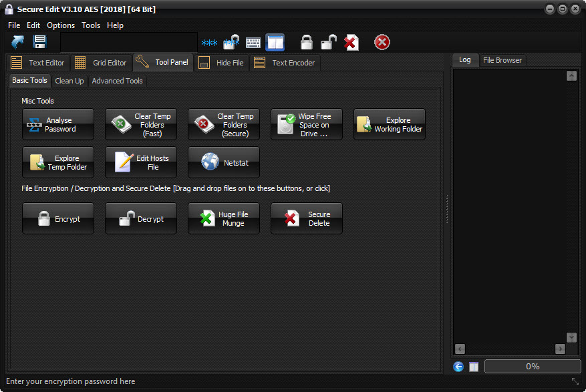Click the three blue asterisks password icon
The height and width of the screenshot is (392, 586).
[x=209, y=43]
